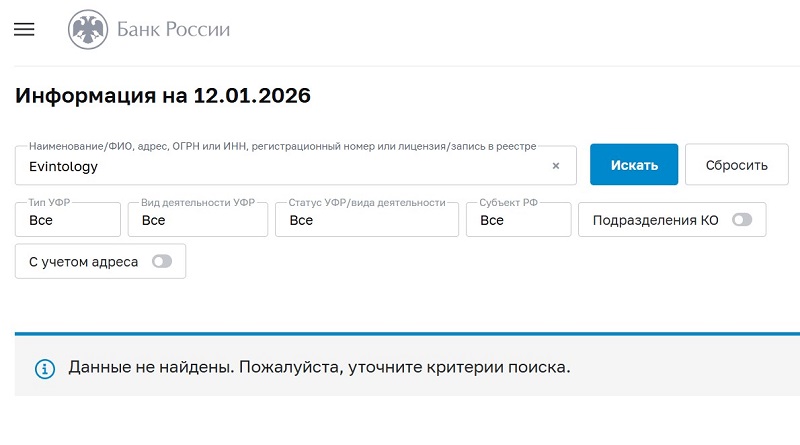Open the hamburger navigation menu
Screen dimensions: 800x445
(24, 30)
